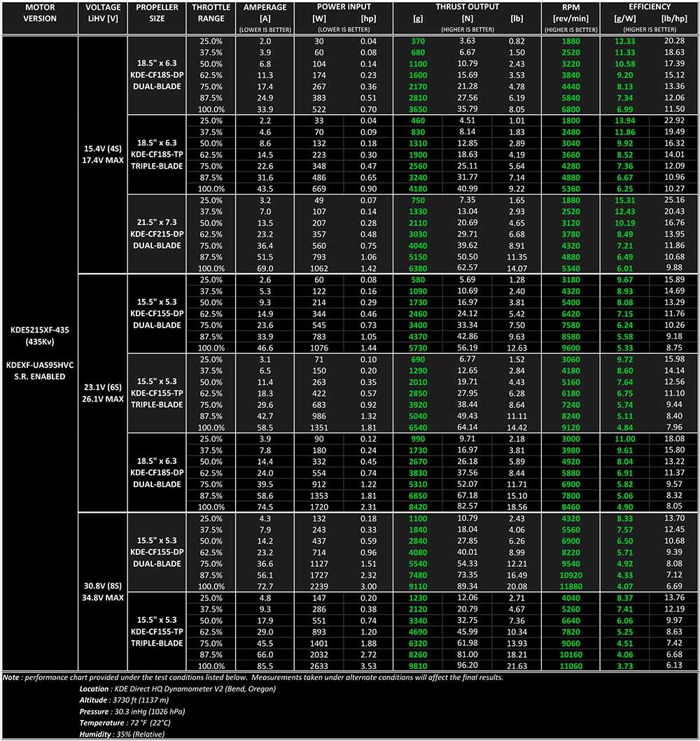Select the Humidity line in the test notes
The height and width of the screenshot is (741, 700).
[x=122, y=734]
